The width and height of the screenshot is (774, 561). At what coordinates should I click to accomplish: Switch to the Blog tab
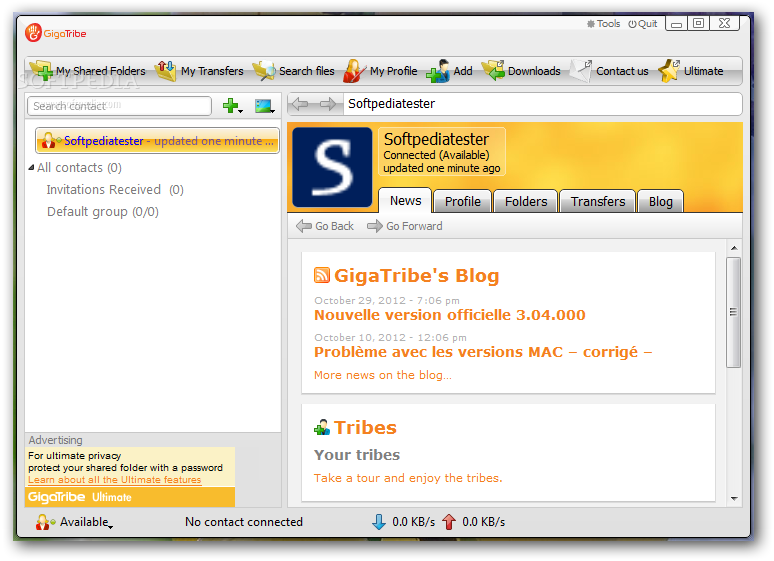(660, 201)
